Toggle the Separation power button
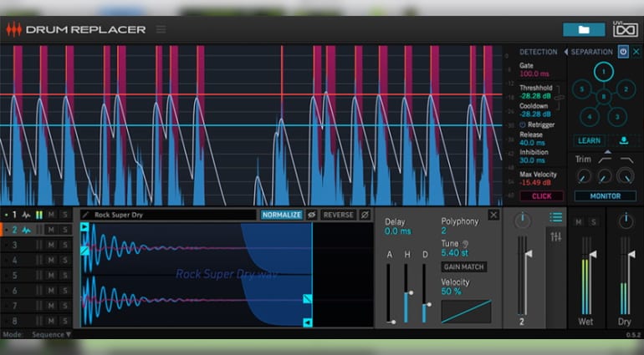 pyautogui.click(x=623, y=52)
